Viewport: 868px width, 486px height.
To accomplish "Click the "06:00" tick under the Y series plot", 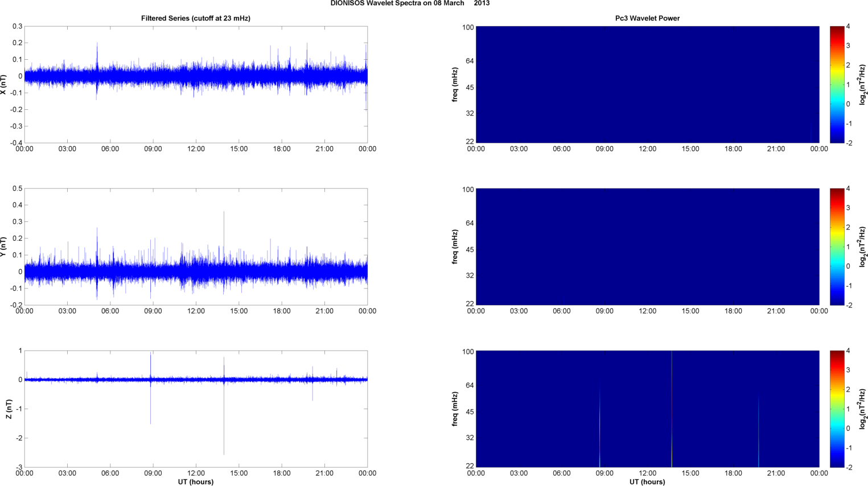I will (x=110, y=311).
